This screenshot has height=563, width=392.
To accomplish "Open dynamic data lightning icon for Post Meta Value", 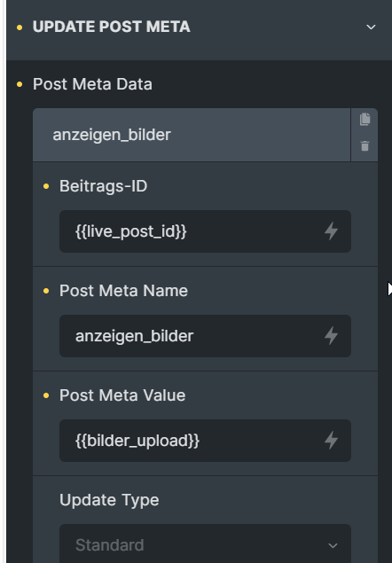I will point(331,441).
